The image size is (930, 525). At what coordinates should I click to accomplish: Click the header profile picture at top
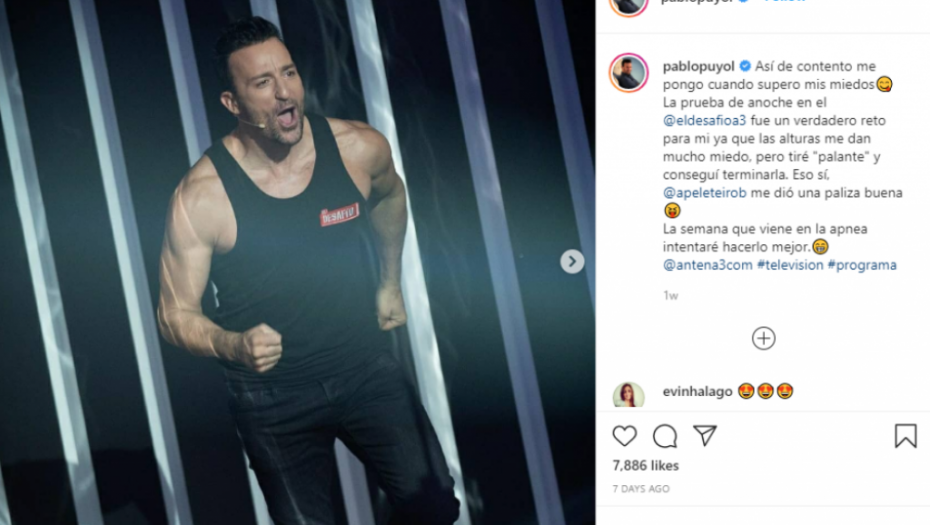[x=629, y=5]
